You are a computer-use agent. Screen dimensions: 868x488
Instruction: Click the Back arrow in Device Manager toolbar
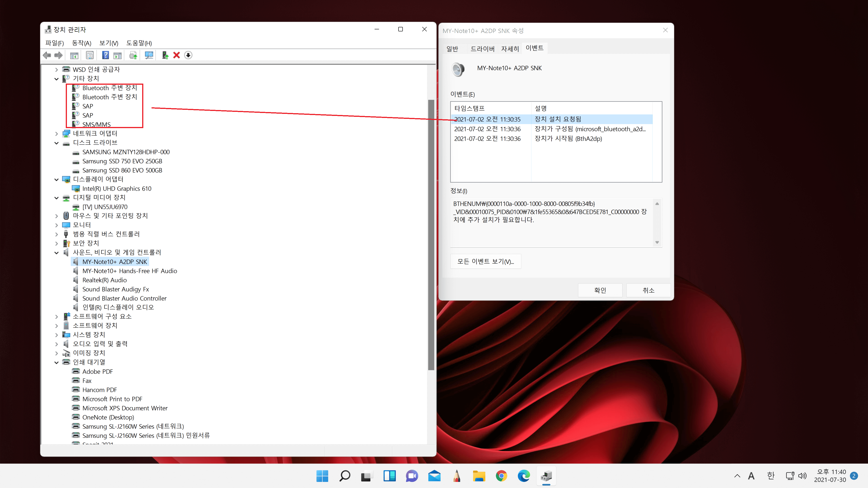[47, 55]
